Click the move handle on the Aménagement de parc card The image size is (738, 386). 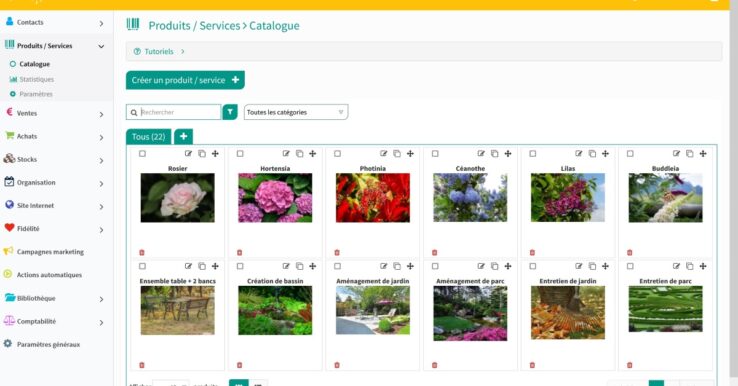(x=508, y=266)
